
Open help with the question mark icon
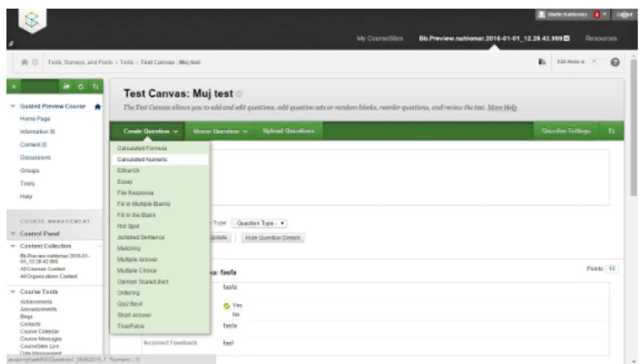click(615, 62)
